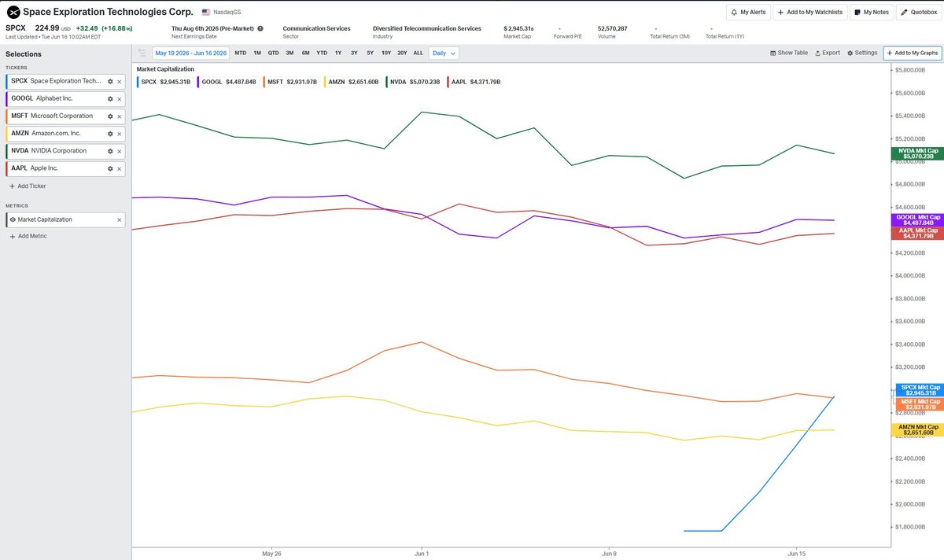Export the chart data
This screenshot has width=944, height=560.
click(828, 53)
